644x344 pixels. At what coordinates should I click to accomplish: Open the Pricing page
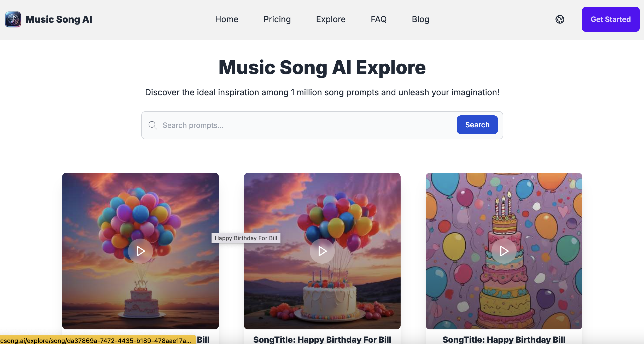pyautogui.click(x=277, y=19)
